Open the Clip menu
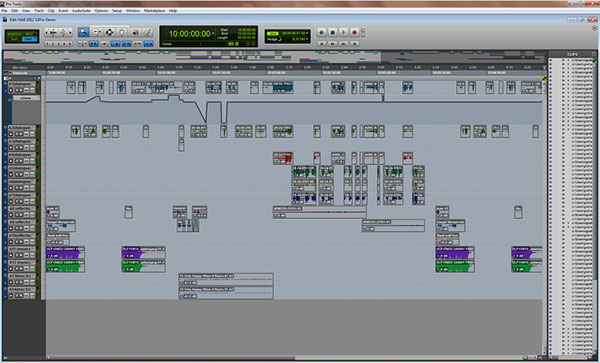The width and height of the screenshot is (600, 363). coord(51,11)
